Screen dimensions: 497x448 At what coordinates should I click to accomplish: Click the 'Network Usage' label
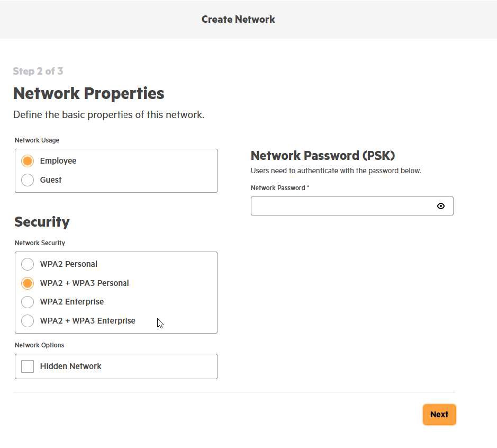pos(37,140)
